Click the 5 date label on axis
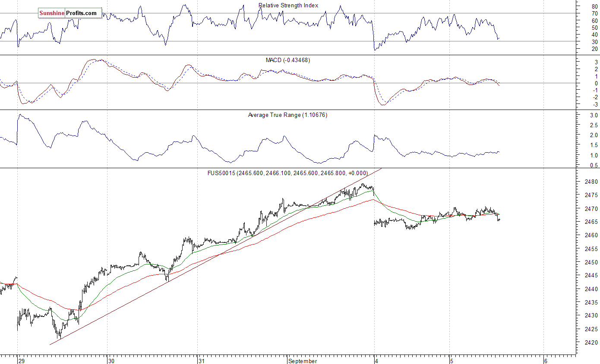The height and width of the screenshot is (364, 600). (x=452, y=361)
